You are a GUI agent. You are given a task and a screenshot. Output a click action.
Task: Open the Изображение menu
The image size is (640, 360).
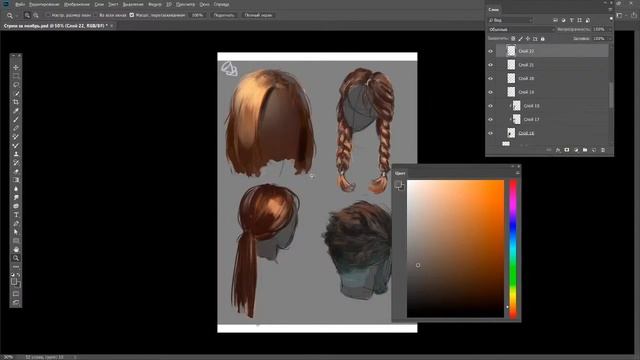pos(77,4)
